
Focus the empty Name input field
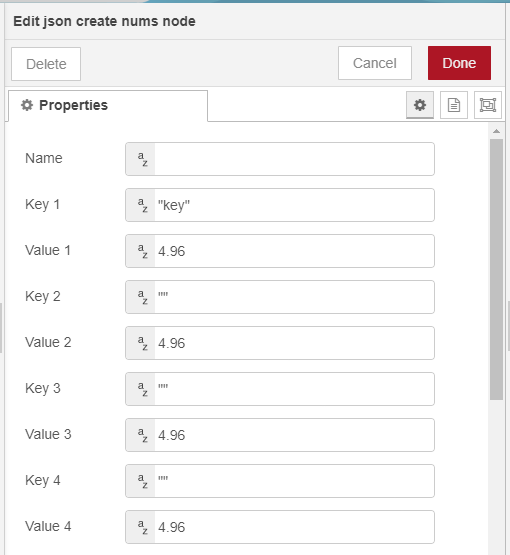[294, 159]
